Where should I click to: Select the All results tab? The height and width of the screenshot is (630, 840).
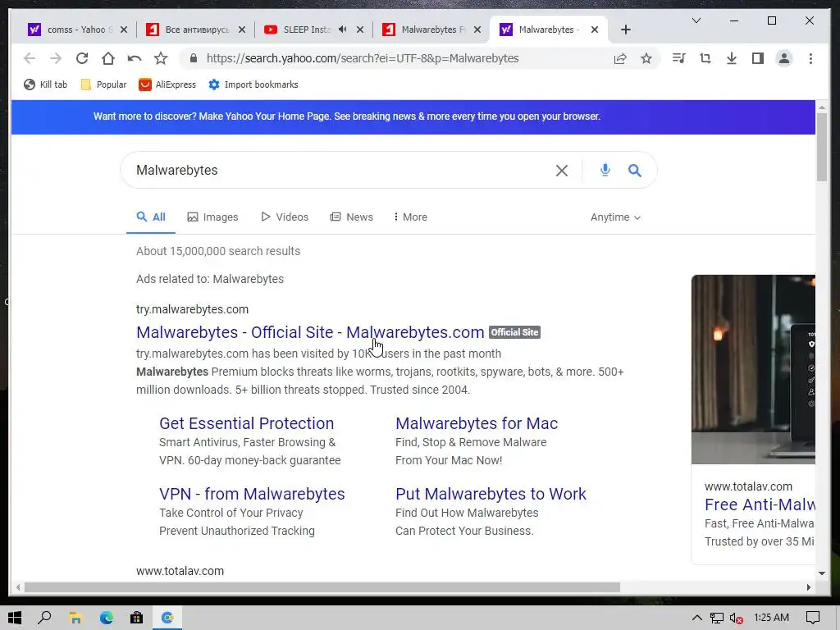151,217
